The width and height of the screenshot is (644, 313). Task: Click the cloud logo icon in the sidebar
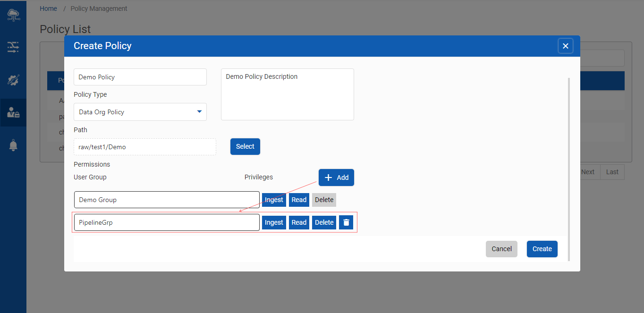coord(13,15)
